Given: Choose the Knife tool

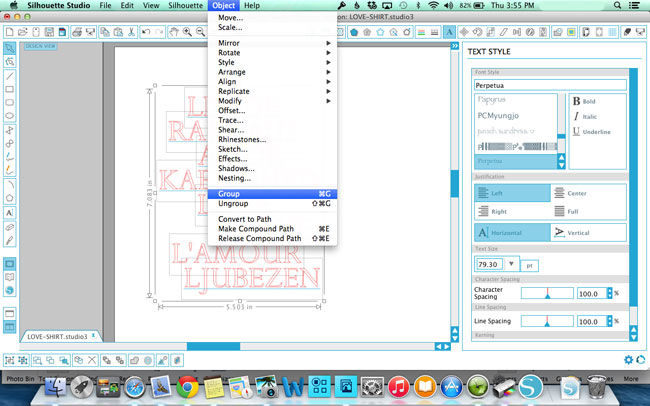Looking at the screenshot, I should click(x=10, y=241).
